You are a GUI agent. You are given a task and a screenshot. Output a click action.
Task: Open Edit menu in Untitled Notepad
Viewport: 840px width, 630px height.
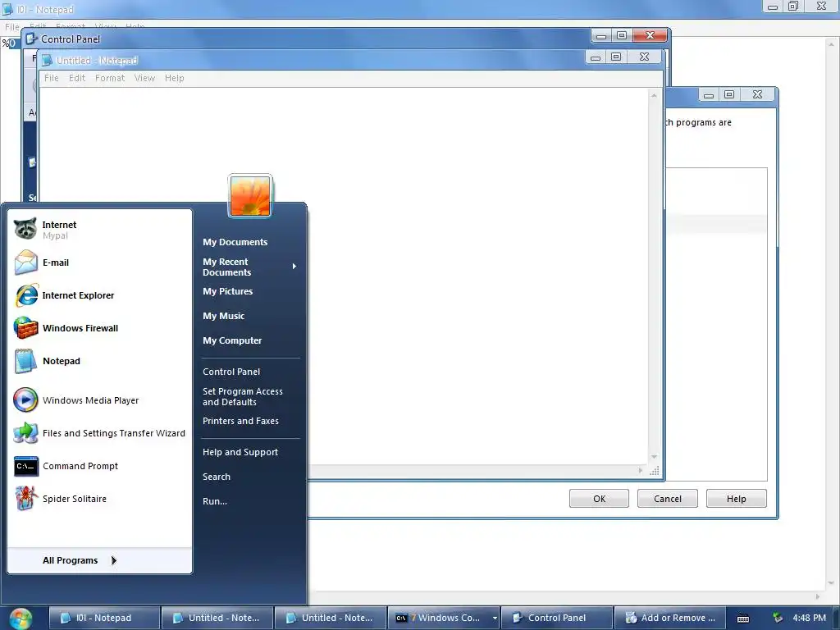77,78
